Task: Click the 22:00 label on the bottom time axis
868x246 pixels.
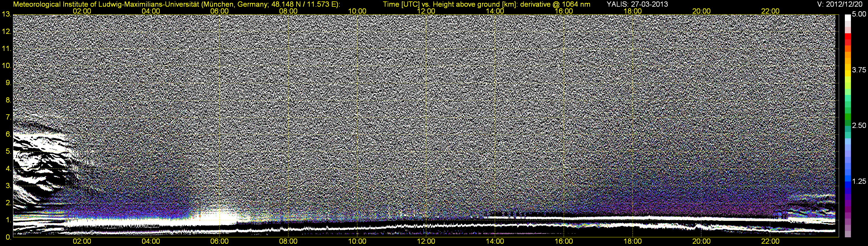Action: 770,242
